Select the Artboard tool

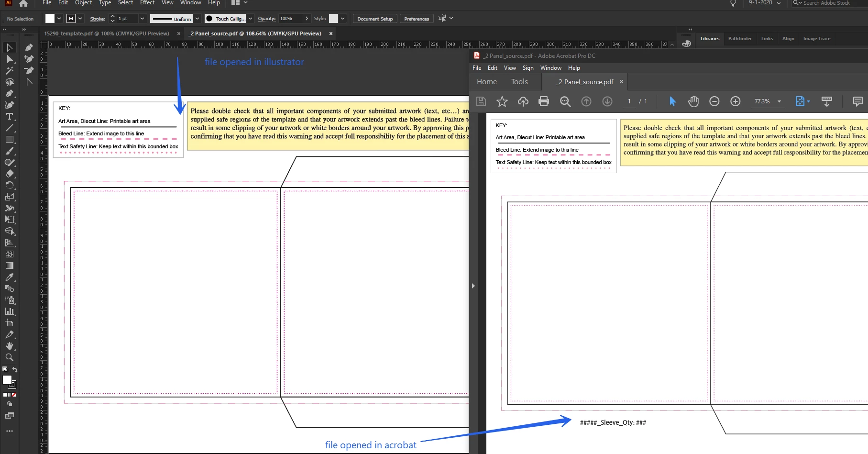click(10, 323)
